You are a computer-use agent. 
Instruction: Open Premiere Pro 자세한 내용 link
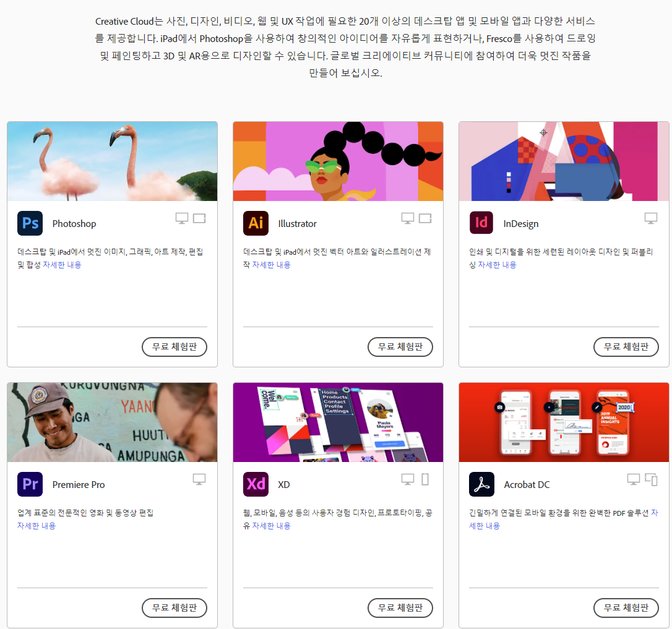[37, 526]
